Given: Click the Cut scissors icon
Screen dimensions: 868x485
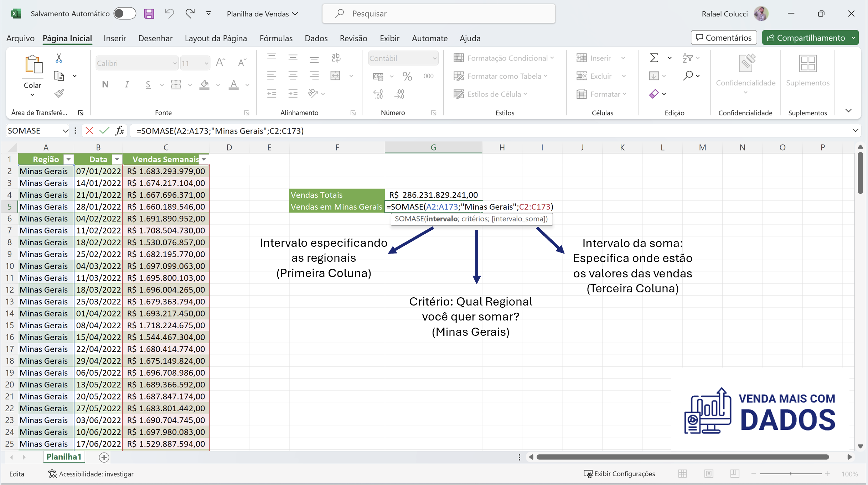Looking at the screenshot, I should tap(59, 58).
